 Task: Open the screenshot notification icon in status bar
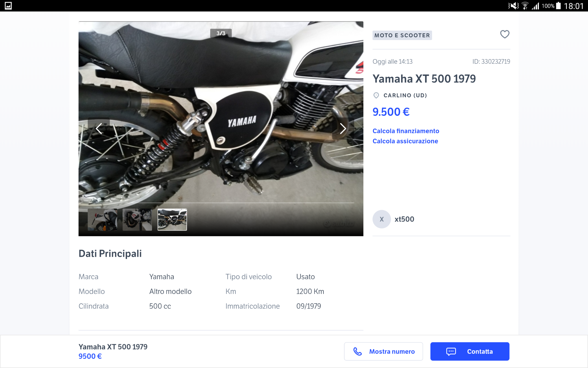click(8, 6)
